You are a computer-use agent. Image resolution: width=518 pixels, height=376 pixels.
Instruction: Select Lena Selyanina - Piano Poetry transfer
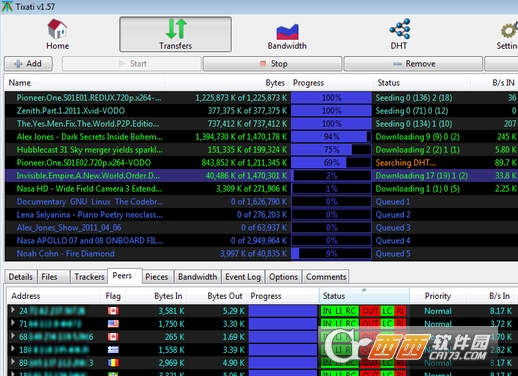pyautogui.click(x=261, y=215)
